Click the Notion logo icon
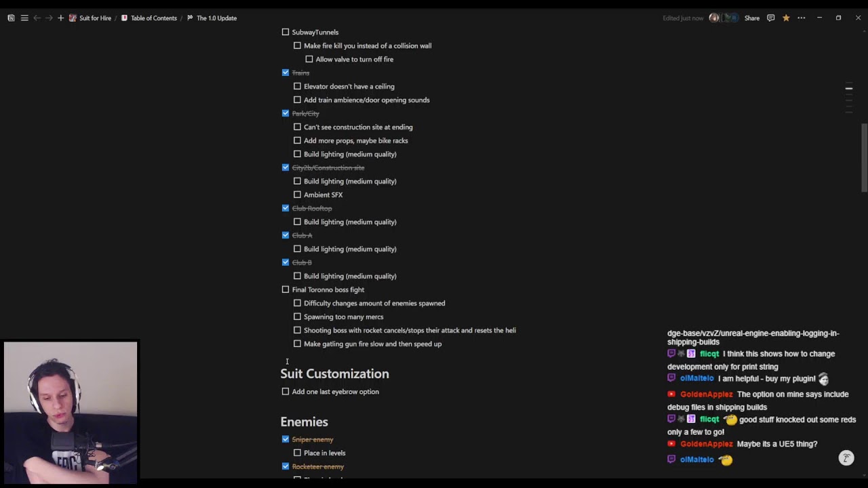The height and width of the screenshot is (488, 868). [x=11, y=18]
